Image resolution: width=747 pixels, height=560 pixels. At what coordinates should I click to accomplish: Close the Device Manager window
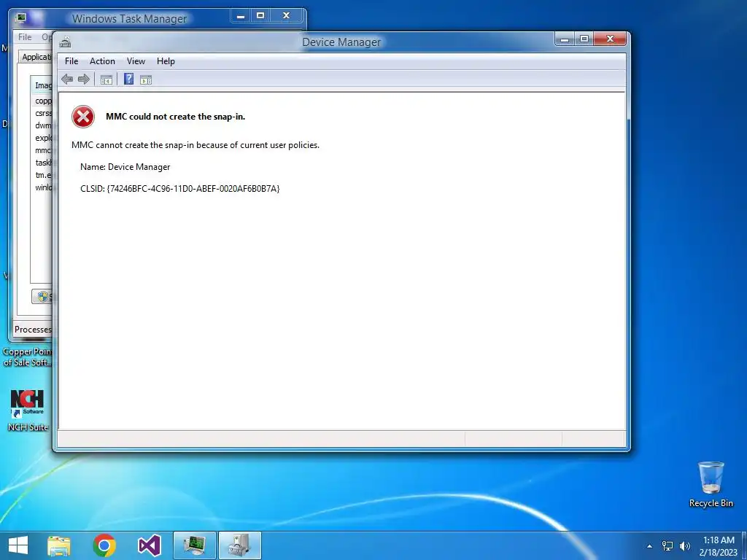pyautogui.click(x=610, y=39)
